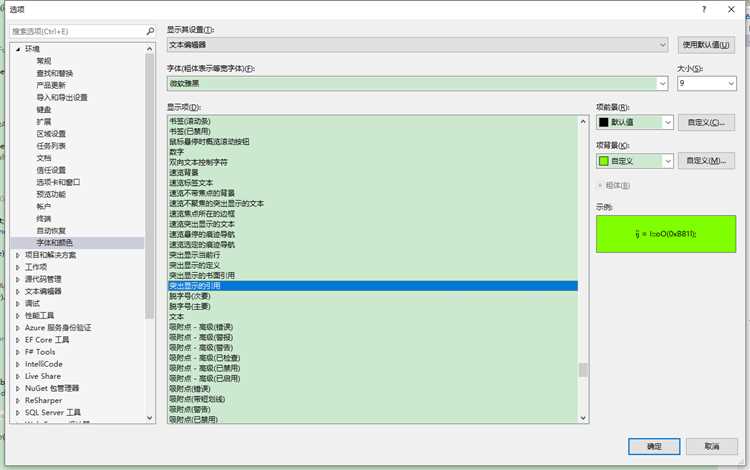Expand the IntelliCode node

(18, 364)
